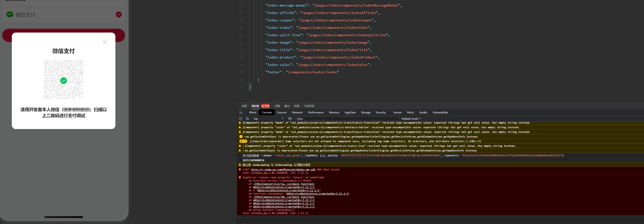Switch to the 代码质量 panel tab
This screenshot has width=644, height=224.
click(309, 106)
